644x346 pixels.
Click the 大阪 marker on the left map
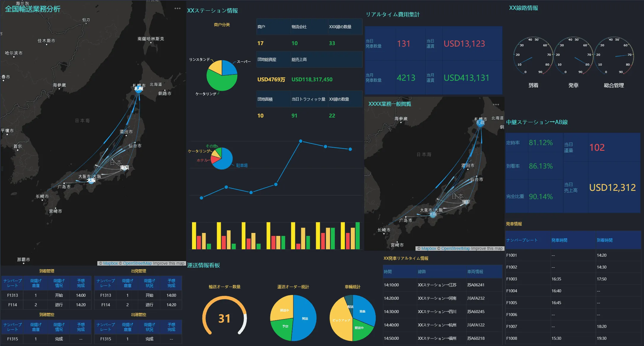[x=91, y=180]
